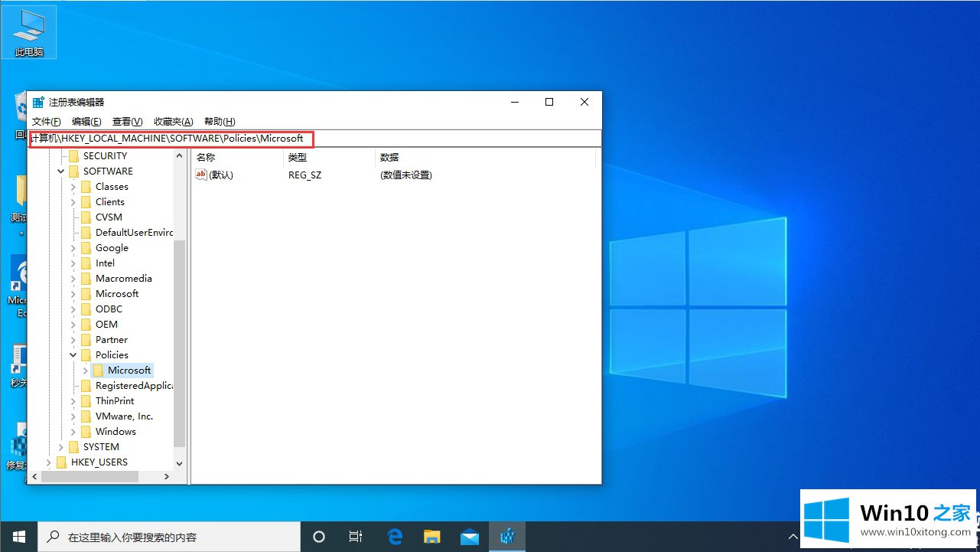Open the 编辑(E) menu

click(86, 122)
